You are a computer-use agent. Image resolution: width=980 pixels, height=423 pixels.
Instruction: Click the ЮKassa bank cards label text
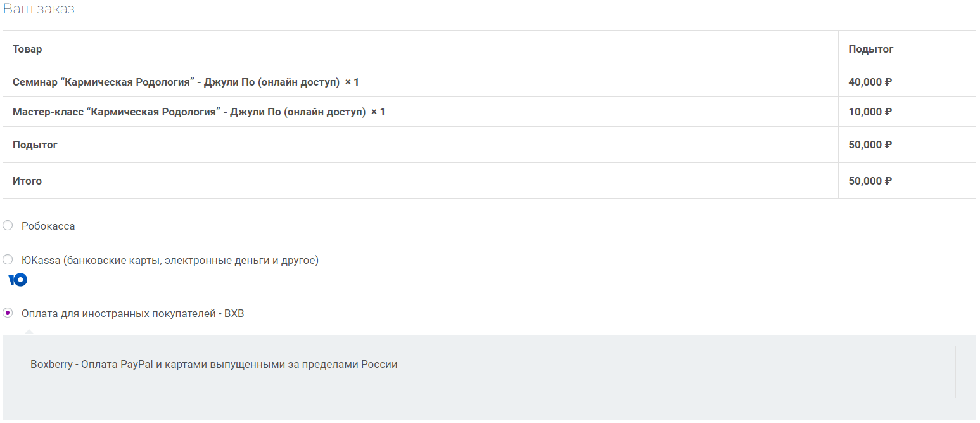pyautogui.click(x=170, y=260)
